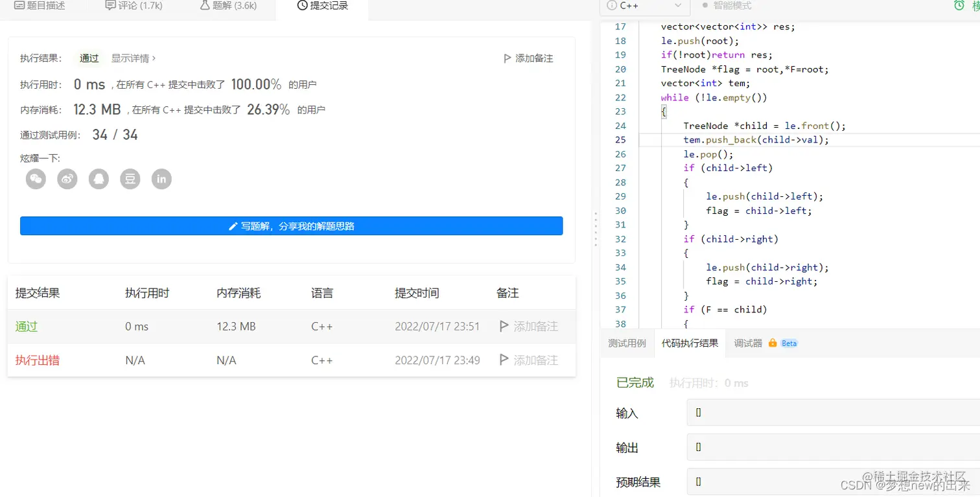Click flag icon in the 通过 row
The width and height of the screenshot is (980, 497).
click(x=504, y=327)
